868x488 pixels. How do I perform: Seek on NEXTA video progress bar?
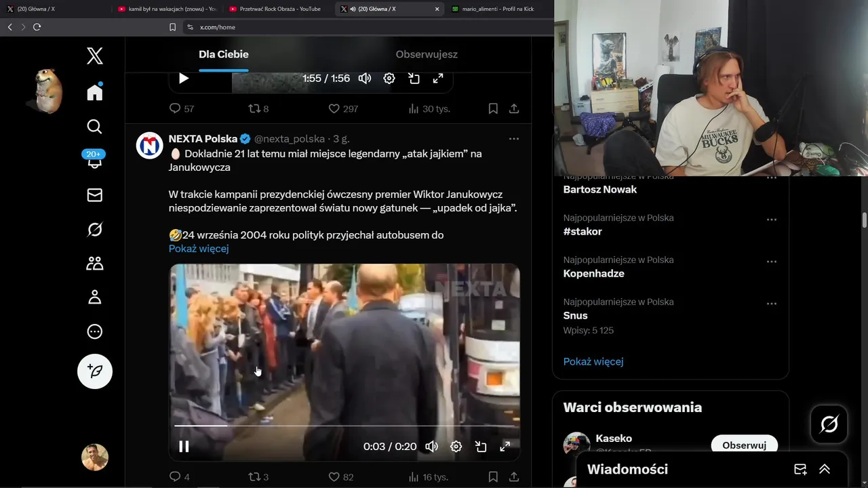point(344,426)
